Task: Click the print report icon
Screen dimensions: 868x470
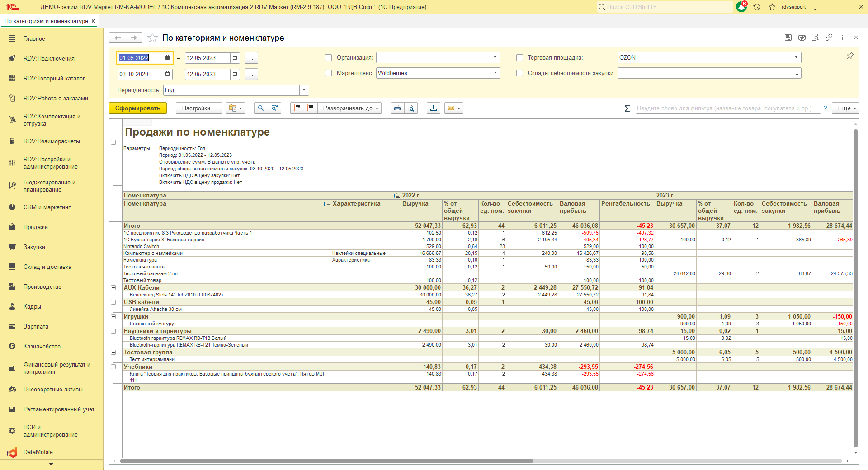Action: [x=397, y=108]
